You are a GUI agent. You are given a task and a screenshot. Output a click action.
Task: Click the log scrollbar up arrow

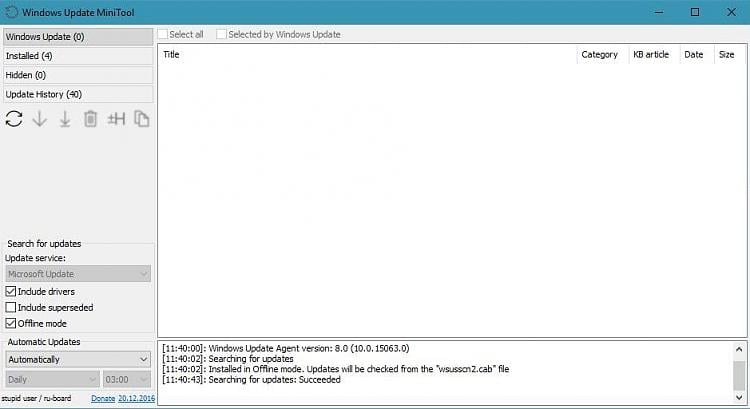coord(739,349)
